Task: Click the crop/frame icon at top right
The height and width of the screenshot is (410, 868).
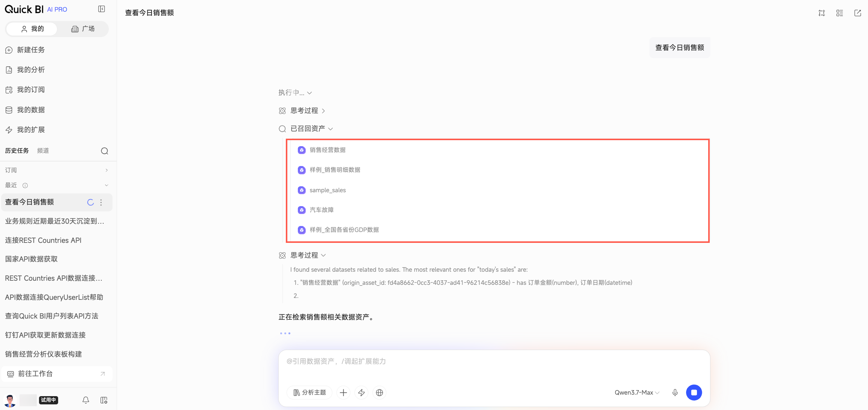Action: click(x=821, y=13)
